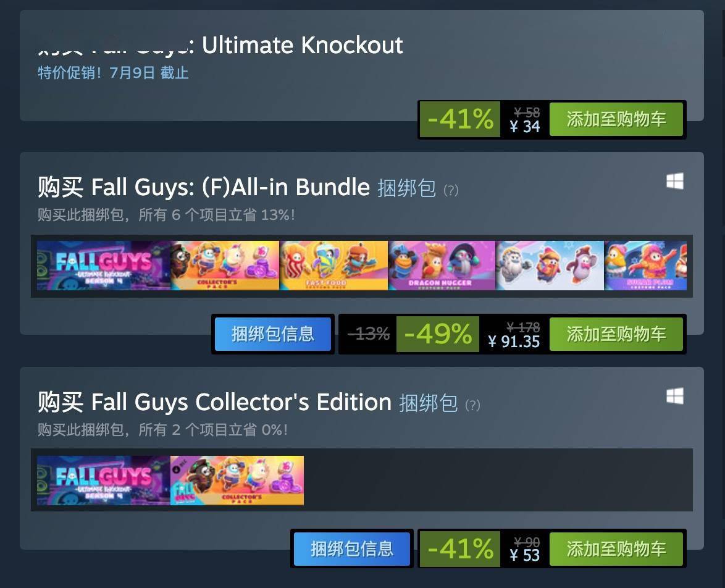Image resolution: width=725 pixels, height=588 pixels.
Task: Click the (?) help icon beside Collector's Edition
Action: (472, 405)
